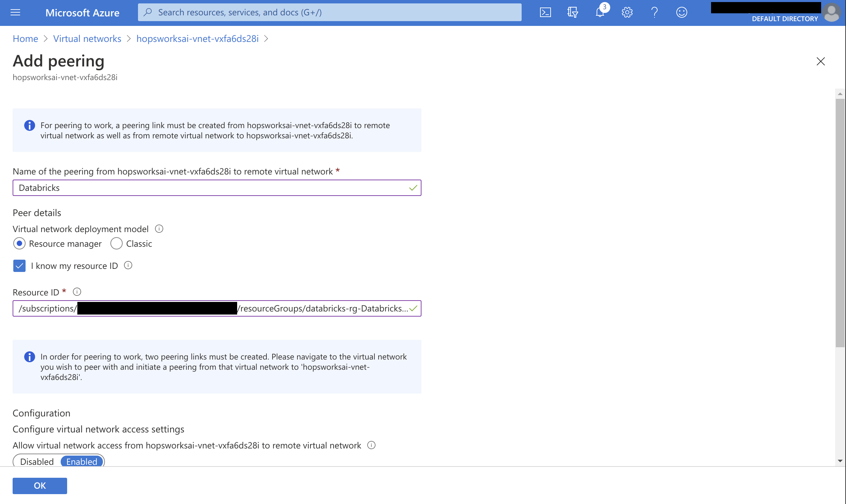Open the help and support pane

tap(654, 12)
